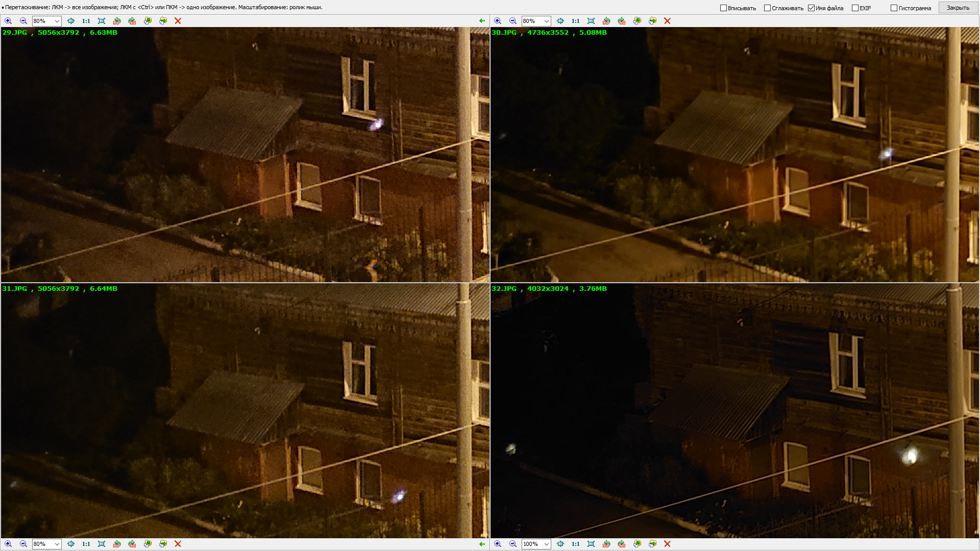Click the 32.JPG comparison image
The width and height of the screenshot is (980, 551).
(x=734, y=411)
